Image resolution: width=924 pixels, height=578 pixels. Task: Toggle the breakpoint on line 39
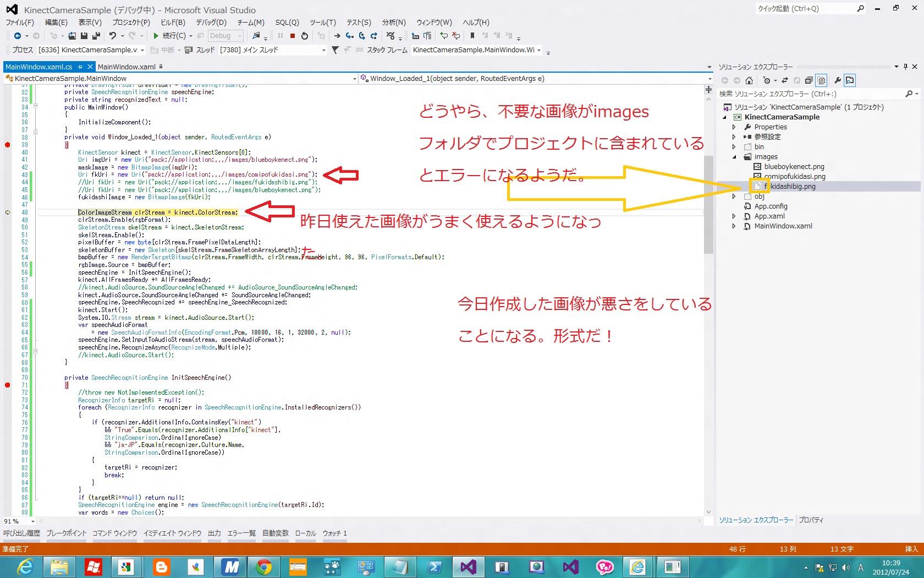(x=8, y=145)
